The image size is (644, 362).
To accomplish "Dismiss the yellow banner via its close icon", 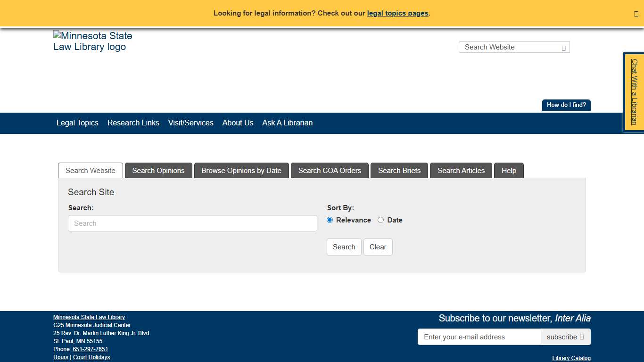I will [x=636, y=13].
